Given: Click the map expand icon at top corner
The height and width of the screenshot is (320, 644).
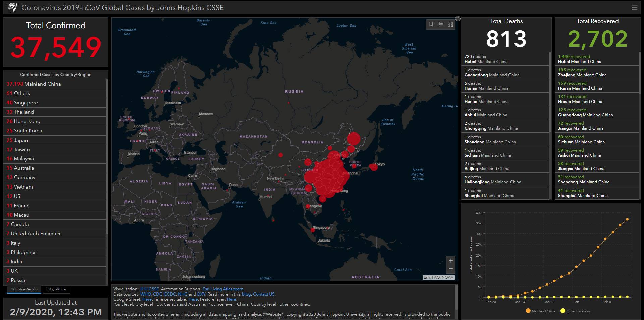Looking at the screenshot, I should [458, 19].
